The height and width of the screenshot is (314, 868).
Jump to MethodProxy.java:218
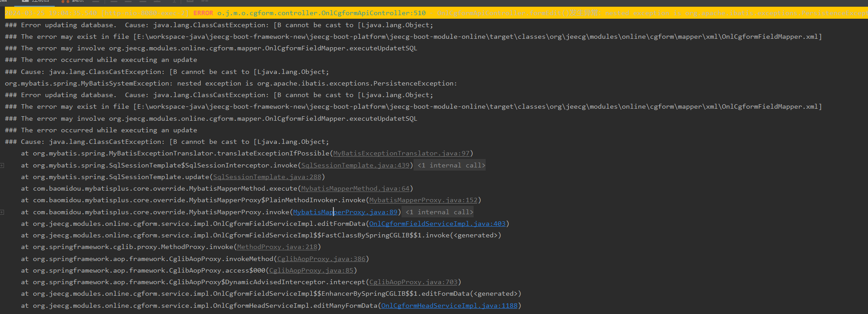click(277, 247)
